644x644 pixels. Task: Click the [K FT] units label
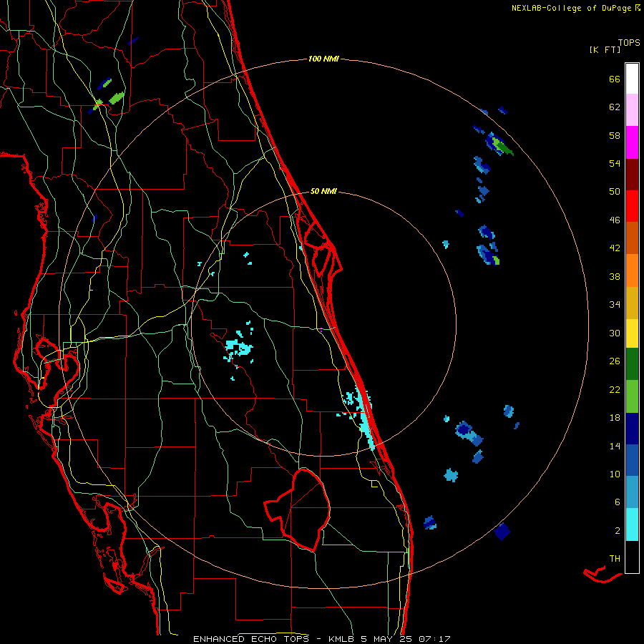coord(605,49)
